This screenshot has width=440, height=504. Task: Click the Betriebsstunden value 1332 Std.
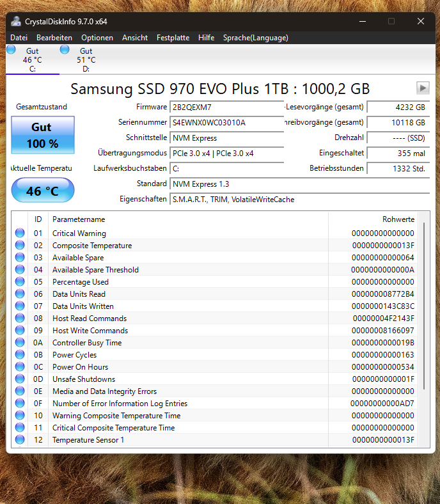click(x=398, y=168)
